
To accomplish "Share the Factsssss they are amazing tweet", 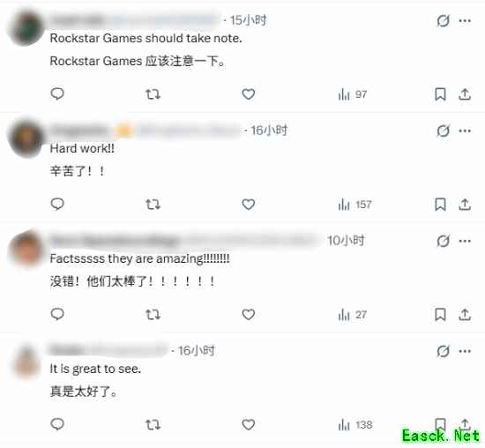I will click(465, 315).
